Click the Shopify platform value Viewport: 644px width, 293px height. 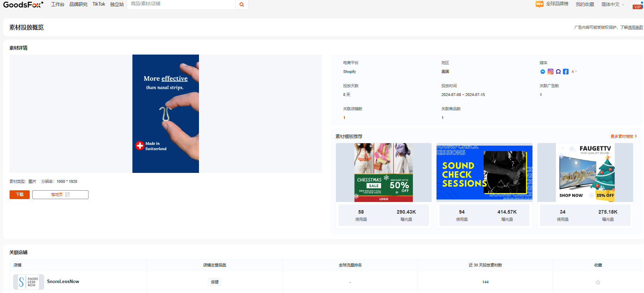coord(349,72)
